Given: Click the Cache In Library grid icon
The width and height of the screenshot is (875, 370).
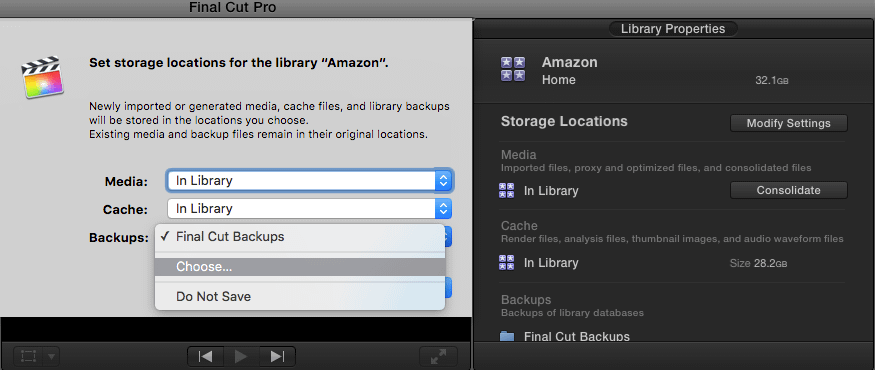Looking at the screenshot, I should [x=506, y=262].
